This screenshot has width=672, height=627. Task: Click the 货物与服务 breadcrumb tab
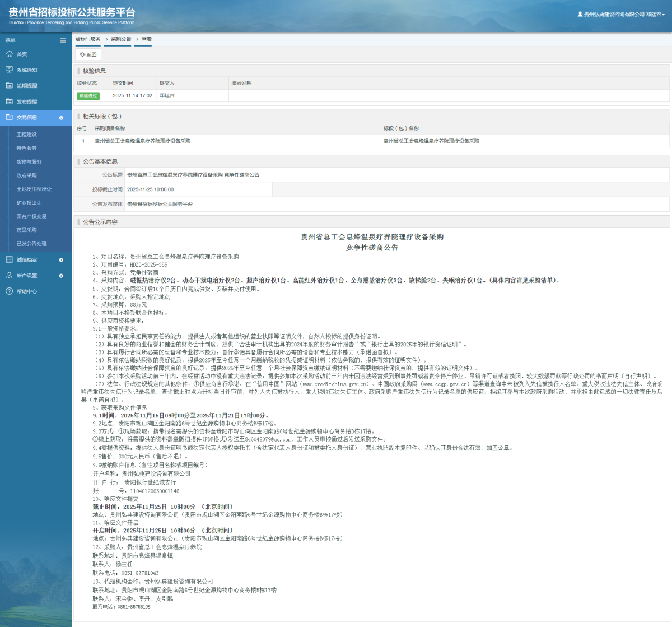pyautogui.click(x=88, y=40)
